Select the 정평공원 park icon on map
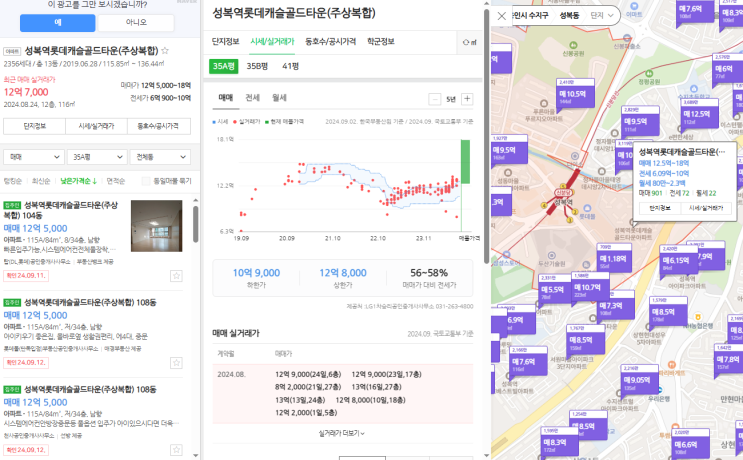Viewport: 743px width, 460px height. click(x=649, y=74)
